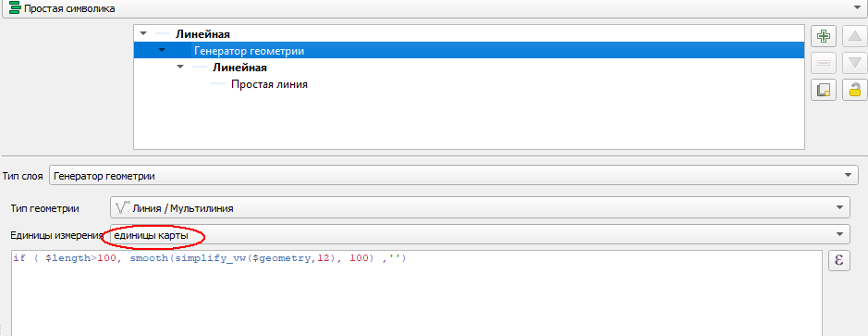The height and width of the screenshot is (336, 868).
Task: Remove the symbol layer with the minus button
Action: pyautogui.click(x=823, y=63)
